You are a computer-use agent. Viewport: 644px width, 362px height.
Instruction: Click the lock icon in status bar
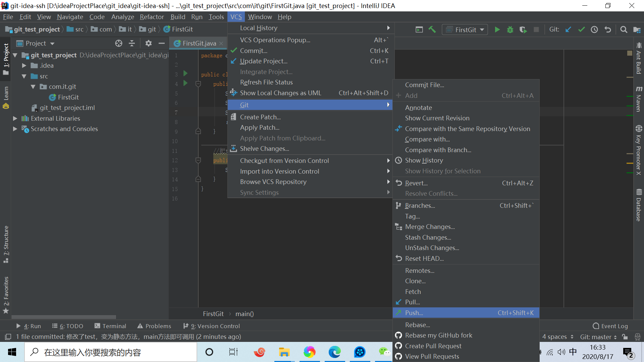click(625, 337)
